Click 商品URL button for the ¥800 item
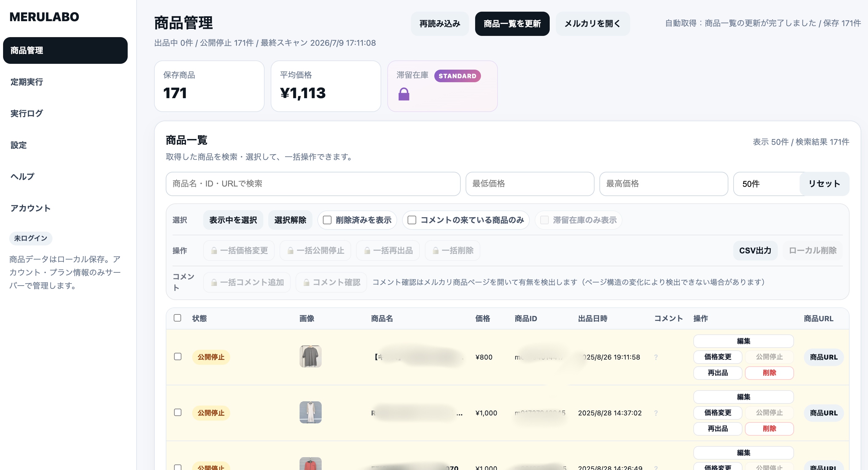Image resolution: width=868 pixels, height=470 pixels. click(823, 357)
